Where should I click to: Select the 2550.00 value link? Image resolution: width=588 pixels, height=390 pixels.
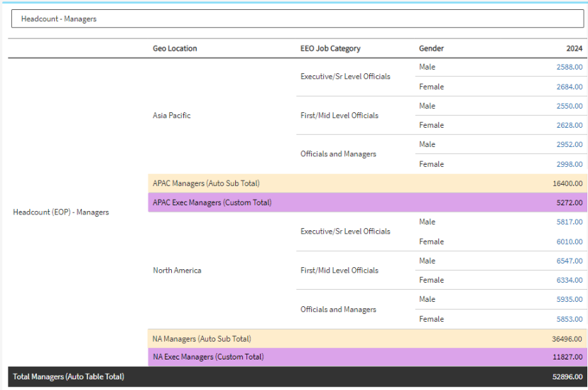click(570, 106)
